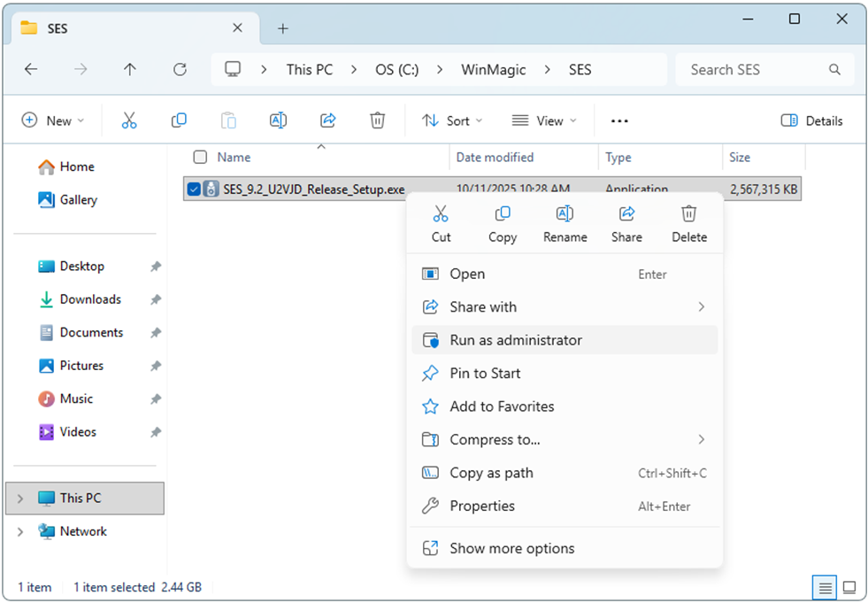The image size is (868, 603).
Task: Switch to large thumbnails view icon in status bar
Action: click(849, 587)
